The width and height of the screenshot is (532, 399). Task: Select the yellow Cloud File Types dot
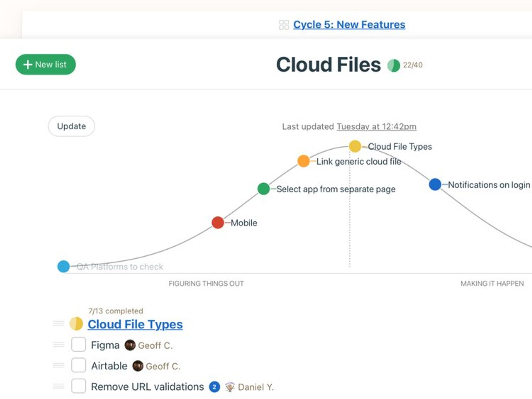tap(355, 146)
